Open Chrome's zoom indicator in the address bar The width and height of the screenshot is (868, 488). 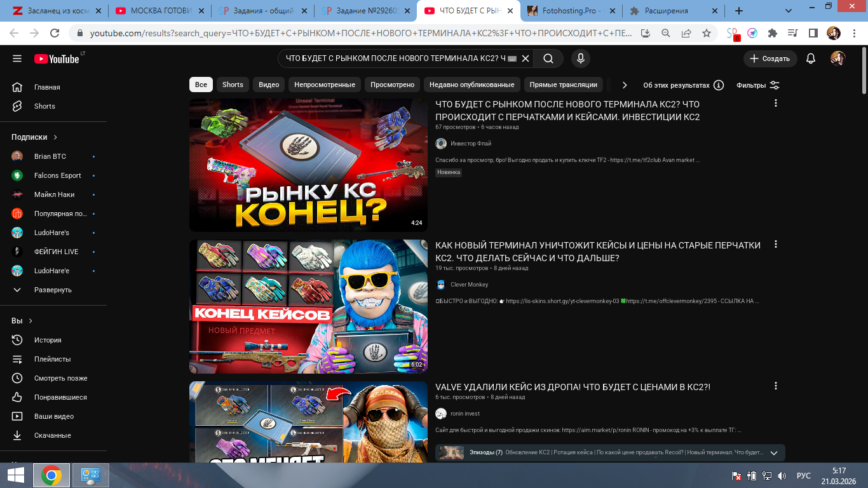(x=665, y=33)
